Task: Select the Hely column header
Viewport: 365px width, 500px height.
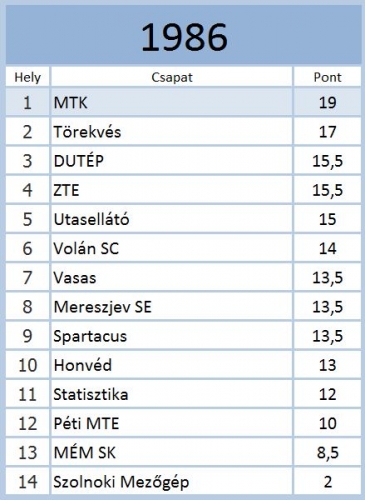Action: point(28,77)
